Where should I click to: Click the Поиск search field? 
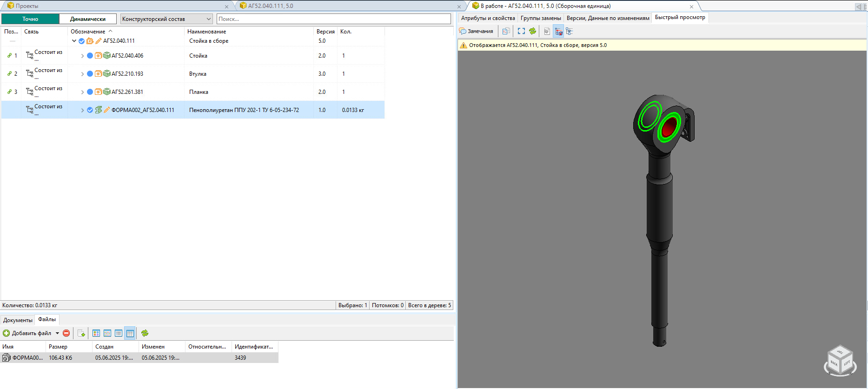[x=333, y=19]
